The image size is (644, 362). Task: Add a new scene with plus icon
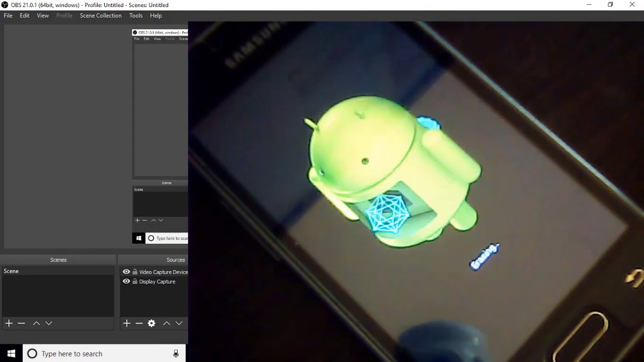point(9,323)
